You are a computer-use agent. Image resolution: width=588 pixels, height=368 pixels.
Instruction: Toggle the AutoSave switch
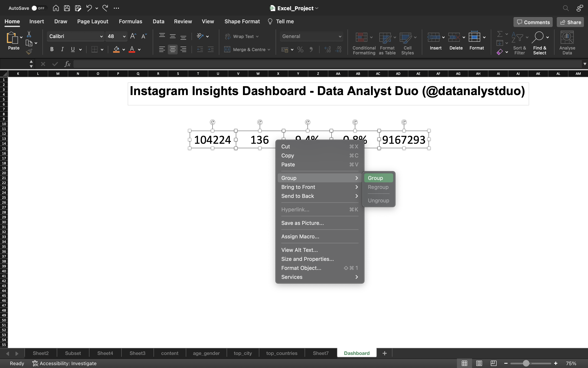coord(38,8)
